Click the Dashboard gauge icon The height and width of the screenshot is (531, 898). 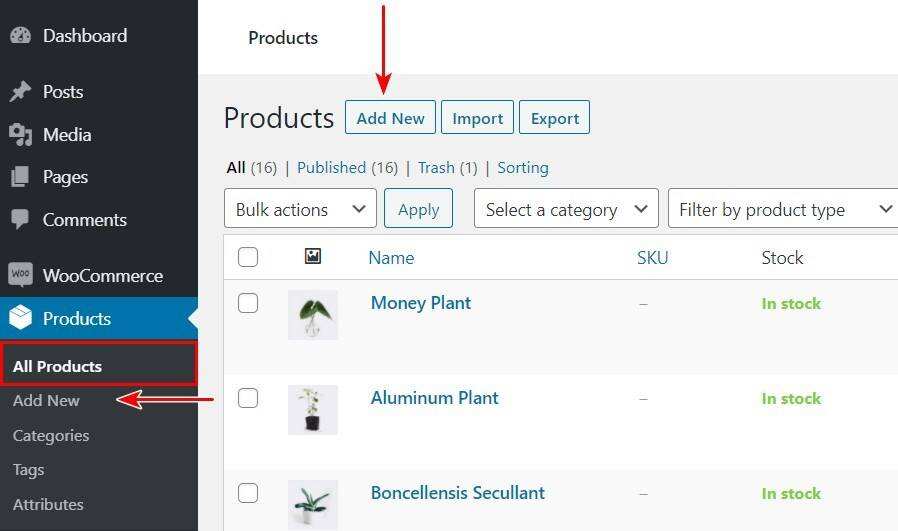[x=21, y=36]
